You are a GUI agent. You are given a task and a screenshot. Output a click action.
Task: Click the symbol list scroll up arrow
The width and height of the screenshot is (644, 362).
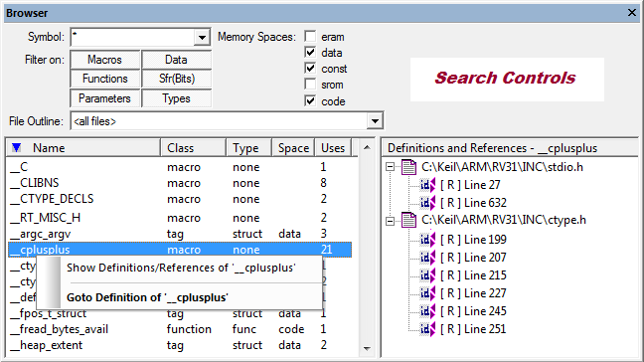367,147
